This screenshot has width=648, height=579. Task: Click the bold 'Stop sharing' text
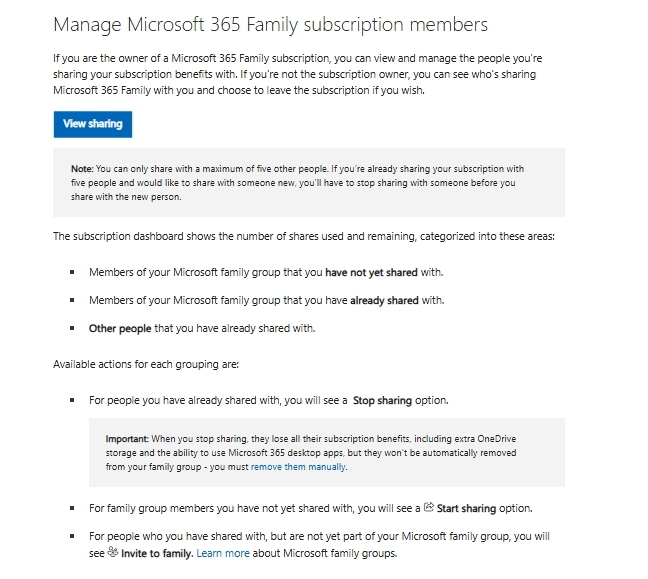[x=382, y=400]
